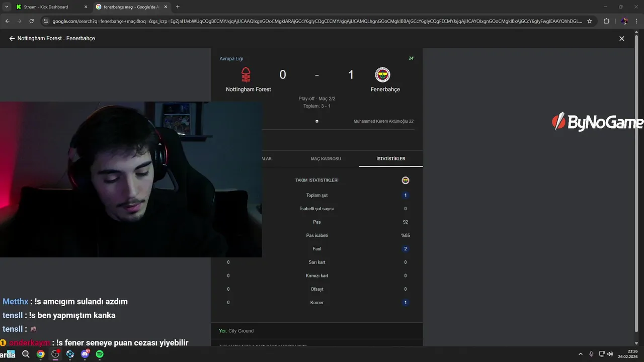644x362 pixels.
Task: Open the volume speaker icon in system tray
Action: point(610,354)
